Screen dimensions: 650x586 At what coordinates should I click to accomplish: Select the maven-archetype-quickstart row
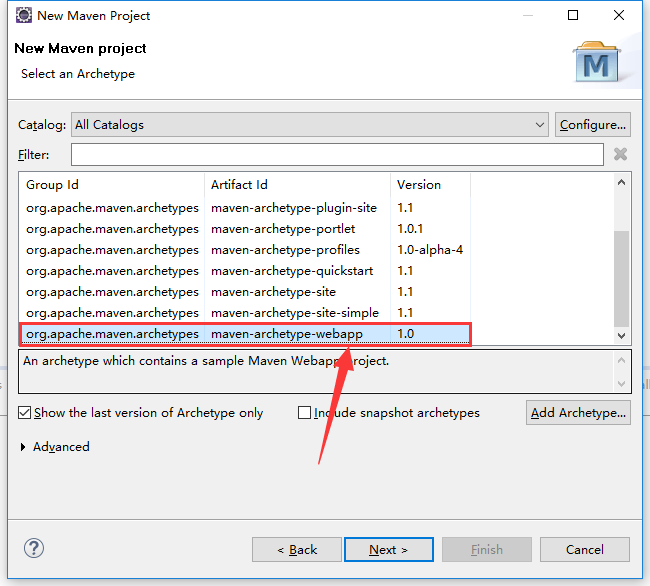click(x=245, y=271)
